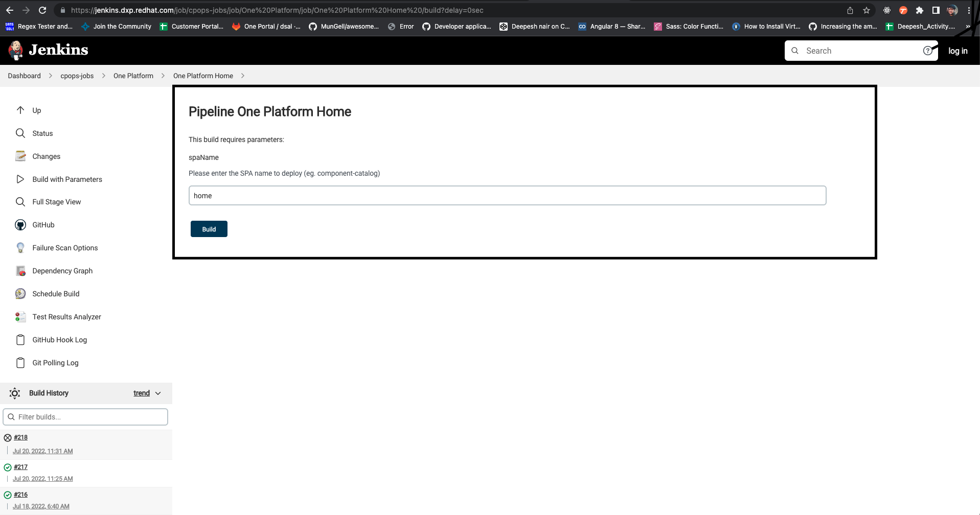980x515 pixels.
Task: Open the Angular 8 bookmark
Action: 612,27
